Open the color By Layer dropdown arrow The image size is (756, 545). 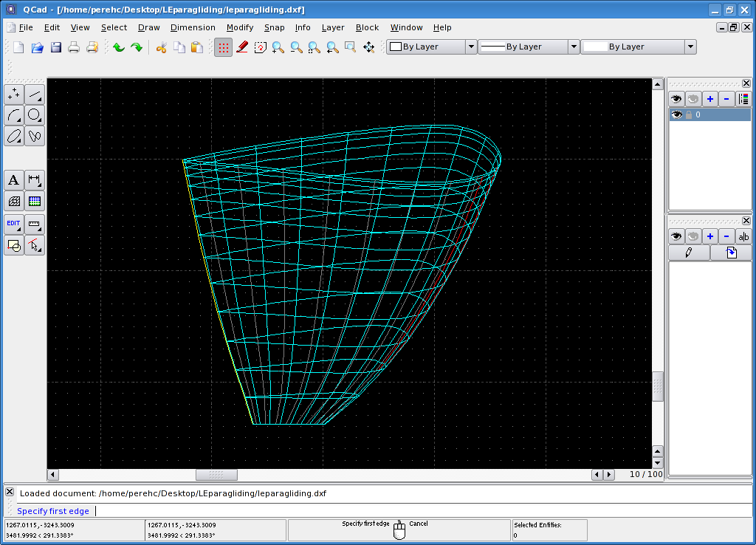click(x=471, y=47)
